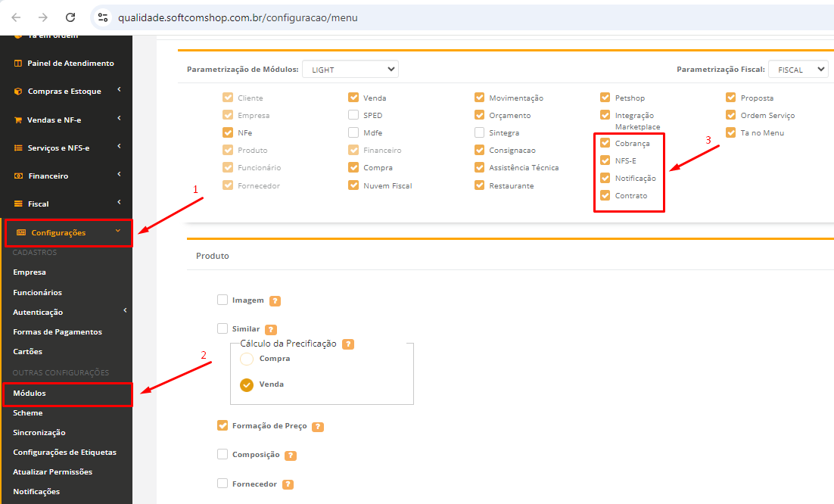Open the Módulos menu item

tap(30, 394)
